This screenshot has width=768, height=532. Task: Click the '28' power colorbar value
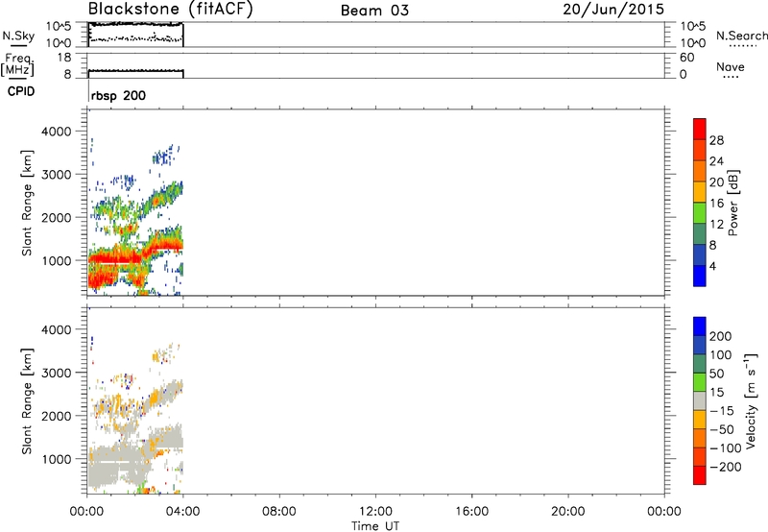(x=716, y=140)
